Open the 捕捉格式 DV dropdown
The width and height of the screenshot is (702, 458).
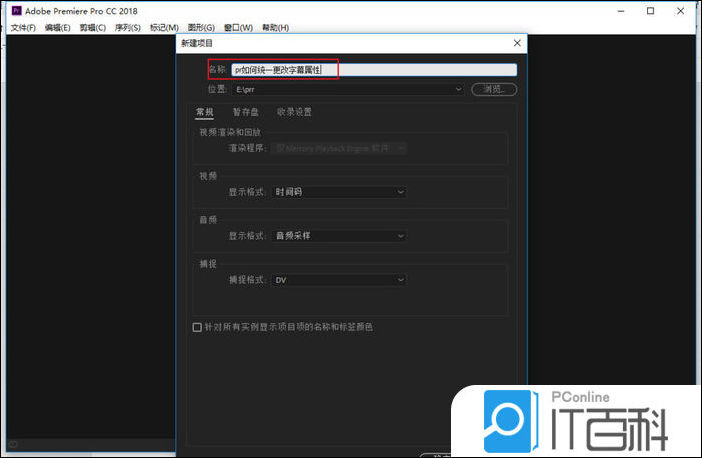(339, 280)
